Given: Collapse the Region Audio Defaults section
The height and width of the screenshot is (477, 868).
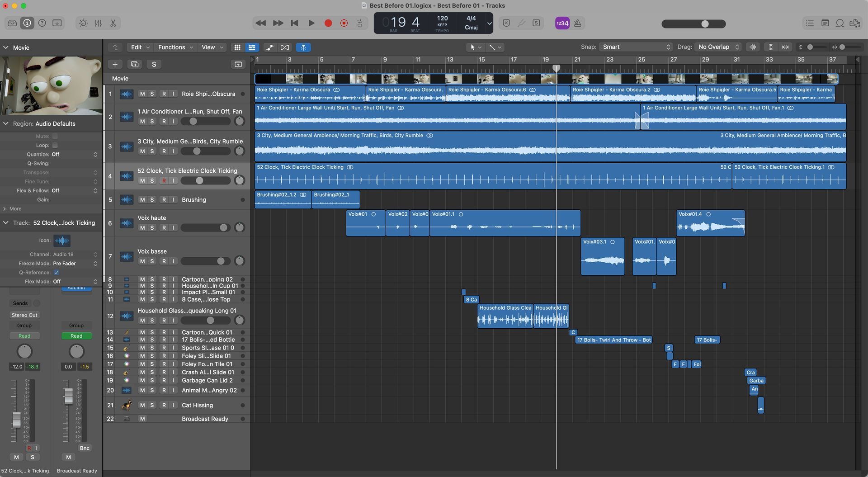Looking at the screenshot, I should 6,123.
